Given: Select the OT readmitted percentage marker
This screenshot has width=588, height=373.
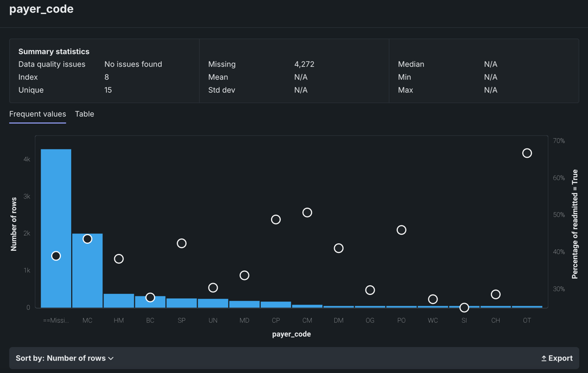Looking at the screenshot, I should point(527,153).
